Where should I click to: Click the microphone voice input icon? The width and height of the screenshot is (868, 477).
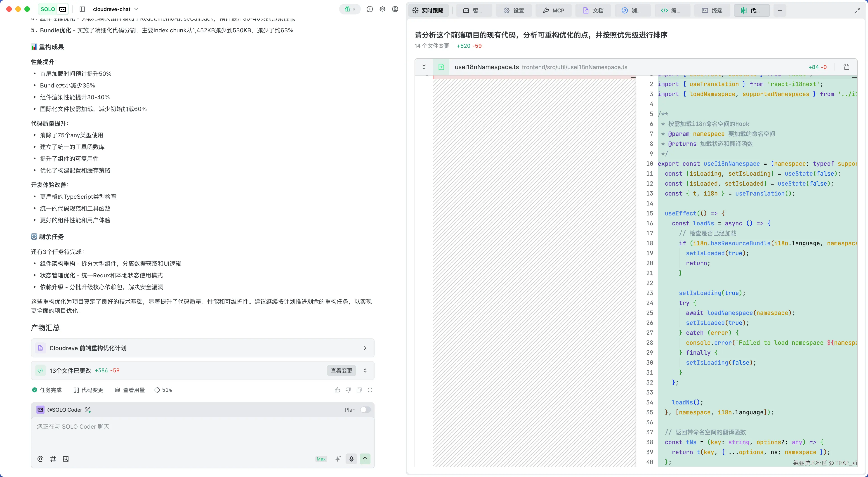coord(351,459)
